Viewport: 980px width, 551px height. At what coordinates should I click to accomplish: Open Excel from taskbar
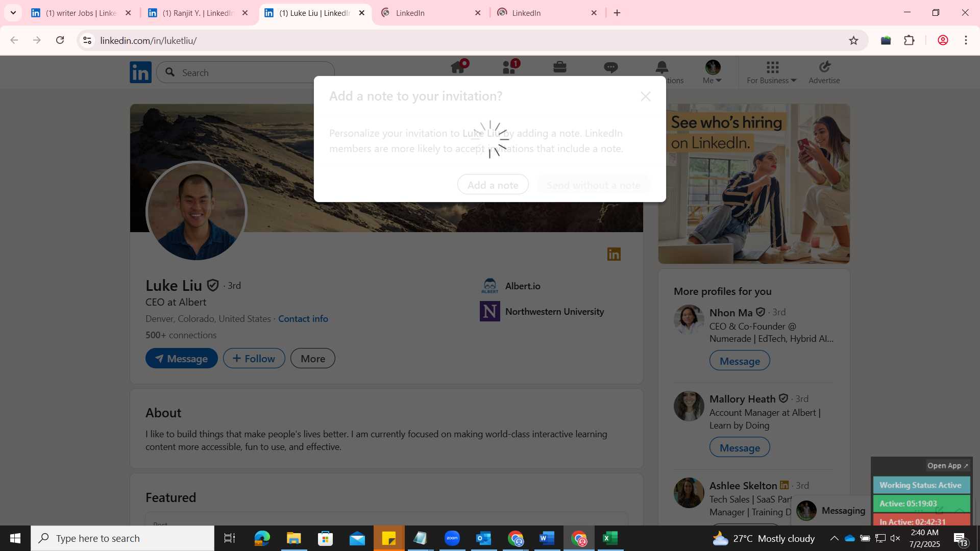click(610, 538)
